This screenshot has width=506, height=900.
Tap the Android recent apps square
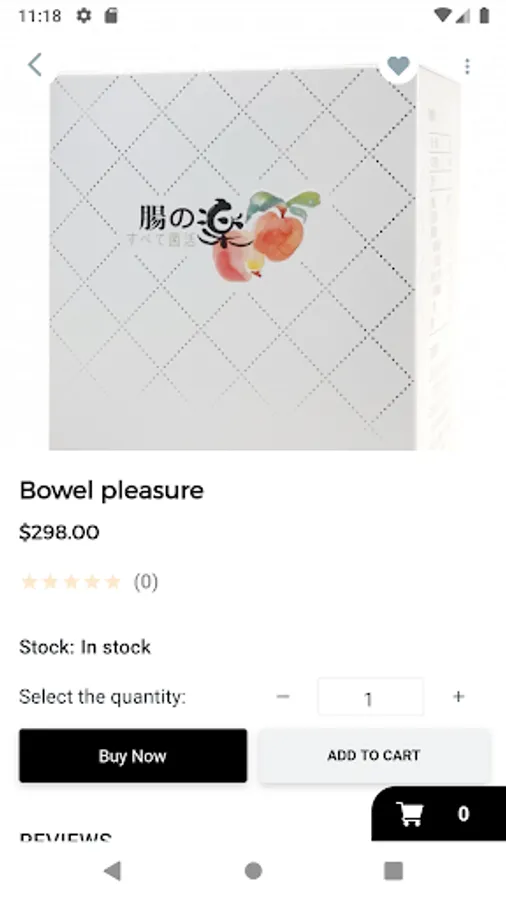[x=394, y=871]
